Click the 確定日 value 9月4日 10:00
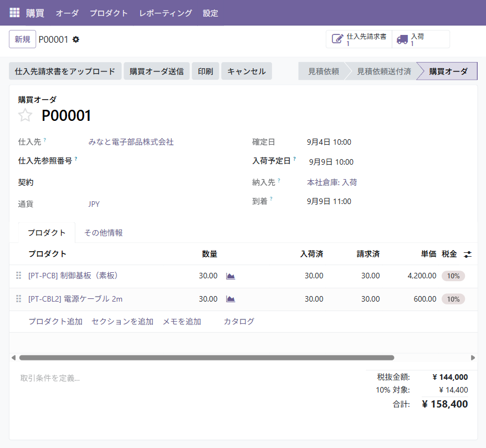 [329, 142]
